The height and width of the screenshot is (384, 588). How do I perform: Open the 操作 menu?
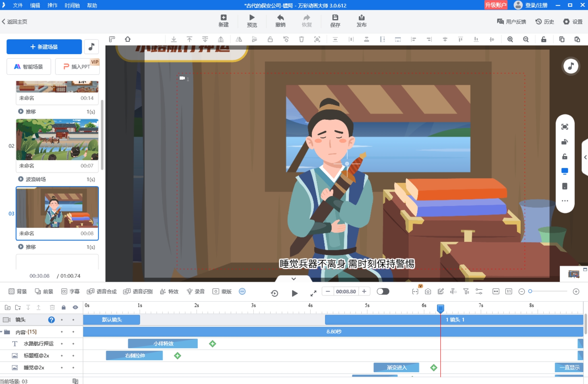(x=52, y=5)
